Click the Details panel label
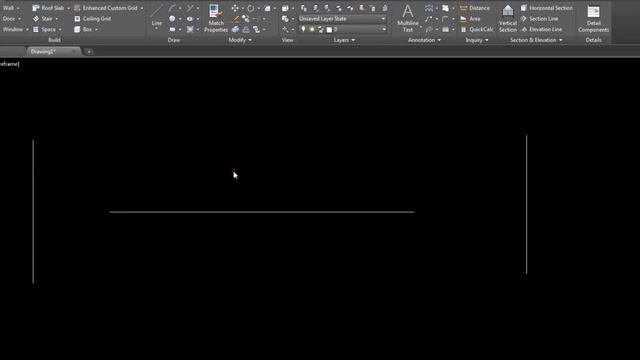Image resolution: width=640 pixels, height=360 pixels. (x=593, y=40)
